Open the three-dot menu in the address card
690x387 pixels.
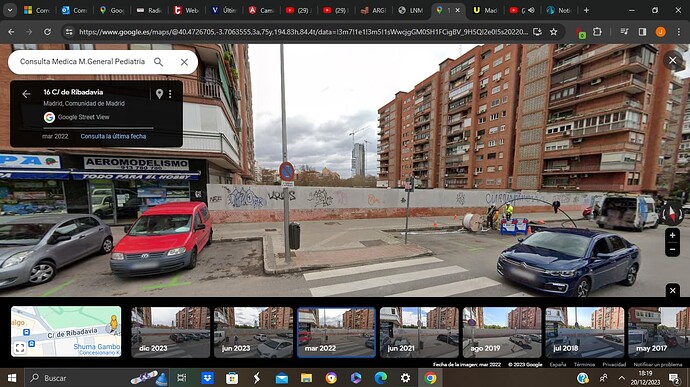click(x=170, y=94)
